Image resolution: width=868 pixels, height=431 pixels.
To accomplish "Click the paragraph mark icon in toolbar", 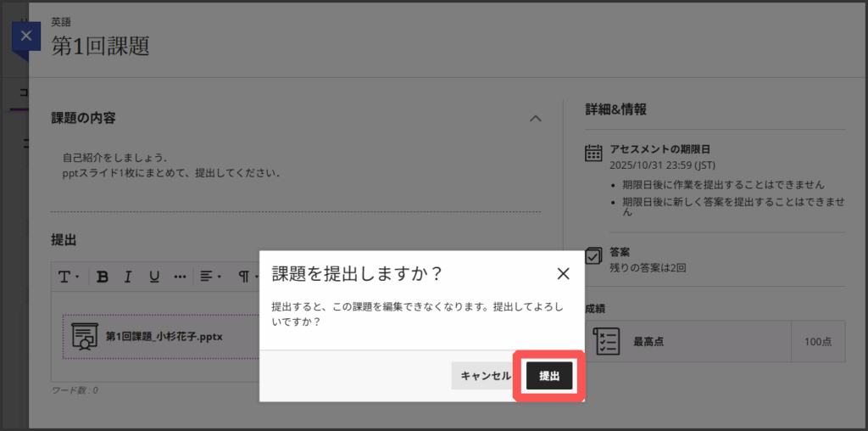I will pyautogui.click(x=245, y=277).
